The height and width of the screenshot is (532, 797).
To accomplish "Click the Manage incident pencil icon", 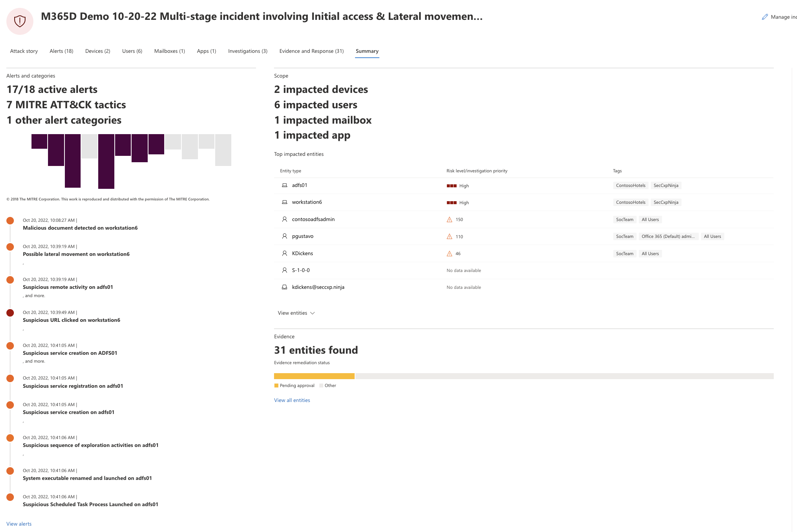I will point(765,17).
